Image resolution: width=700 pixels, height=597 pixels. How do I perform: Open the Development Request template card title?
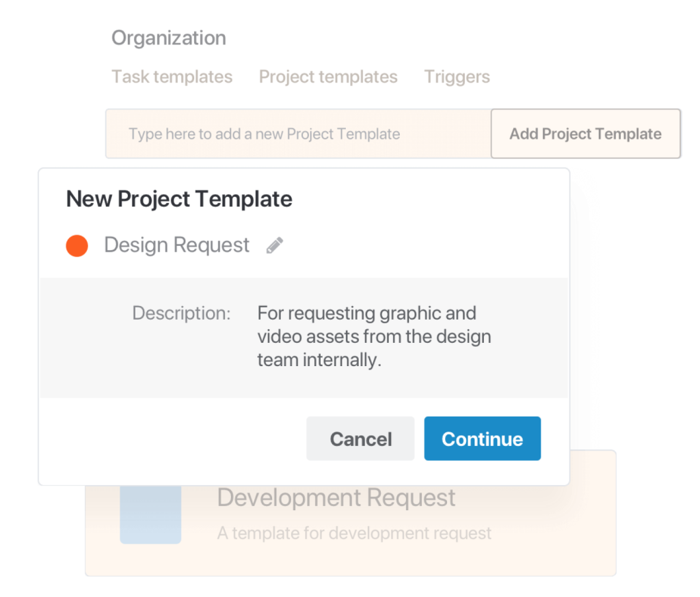pyautogui.click(x=336, y=497)
